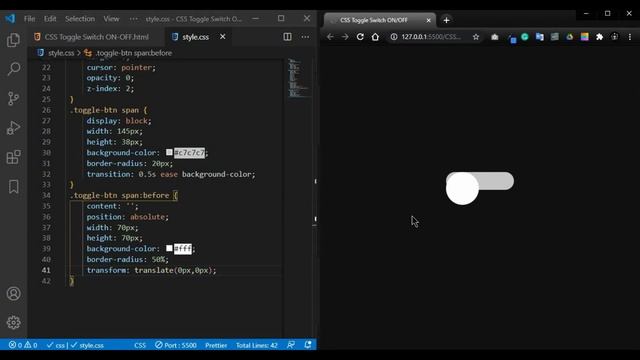Close the CSS Toggle Switch ON/OFF browser tab
The image size is (640, 360).
coord(429,20)
